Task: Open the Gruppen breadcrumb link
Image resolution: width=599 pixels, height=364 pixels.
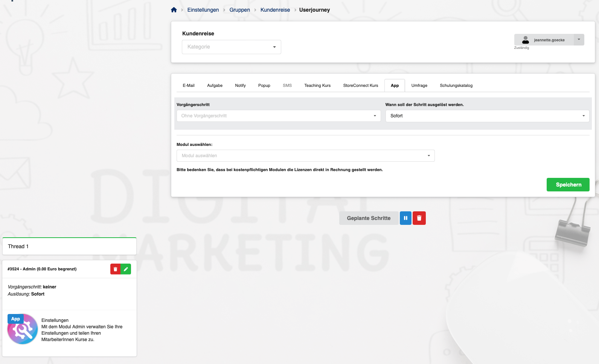Action: [239, 10]
